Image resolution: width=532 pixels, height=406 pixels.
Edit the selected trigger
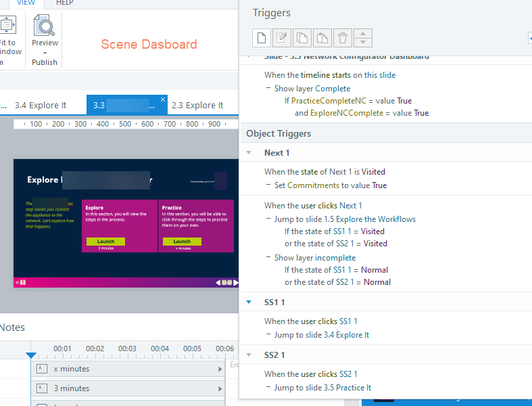(282, 38)
